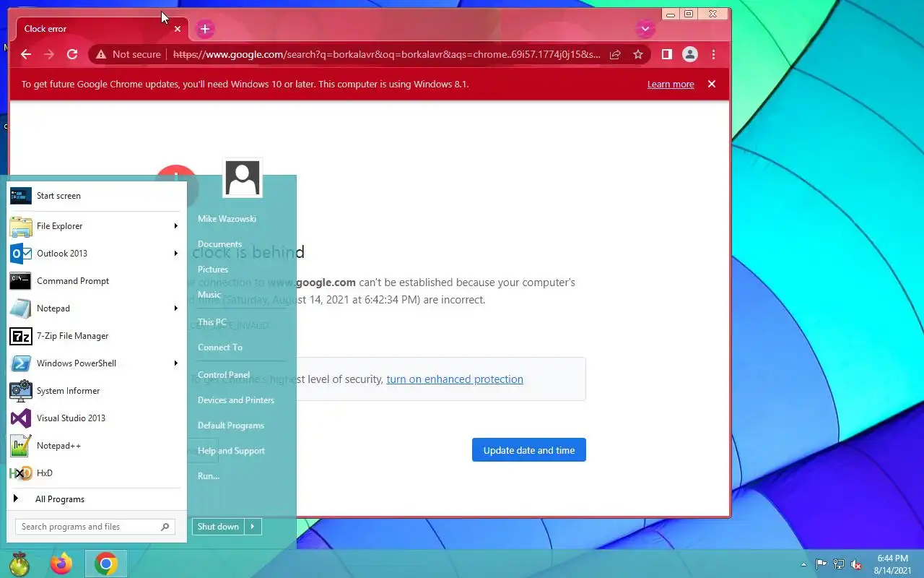924x578 pixels.
Task: Open Chrome profile avatar
Action: (x=690, y=54)
